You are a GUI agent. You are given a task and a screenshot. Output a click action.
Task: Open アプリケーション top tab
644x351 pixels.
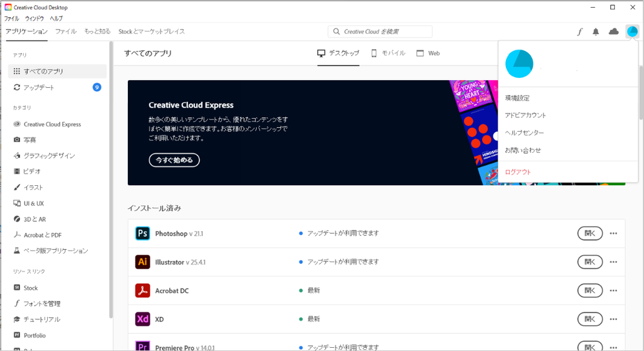click(26, 32)
